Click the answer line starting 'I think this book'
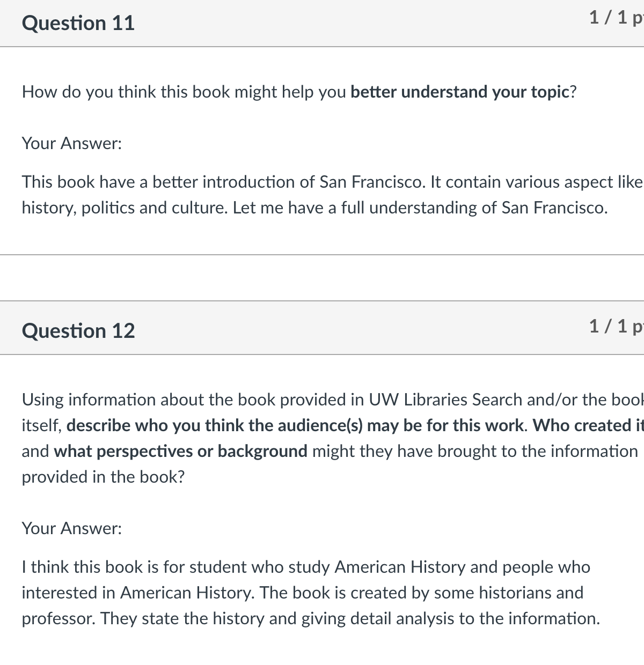 click(306, 567)
